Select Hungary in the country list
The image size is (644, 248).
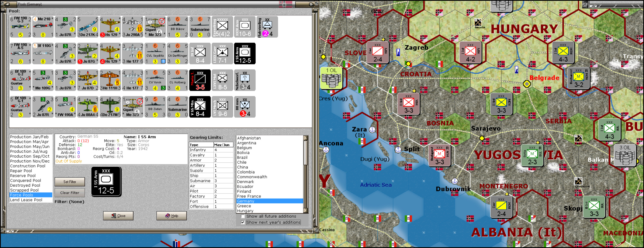coord(270,211)
